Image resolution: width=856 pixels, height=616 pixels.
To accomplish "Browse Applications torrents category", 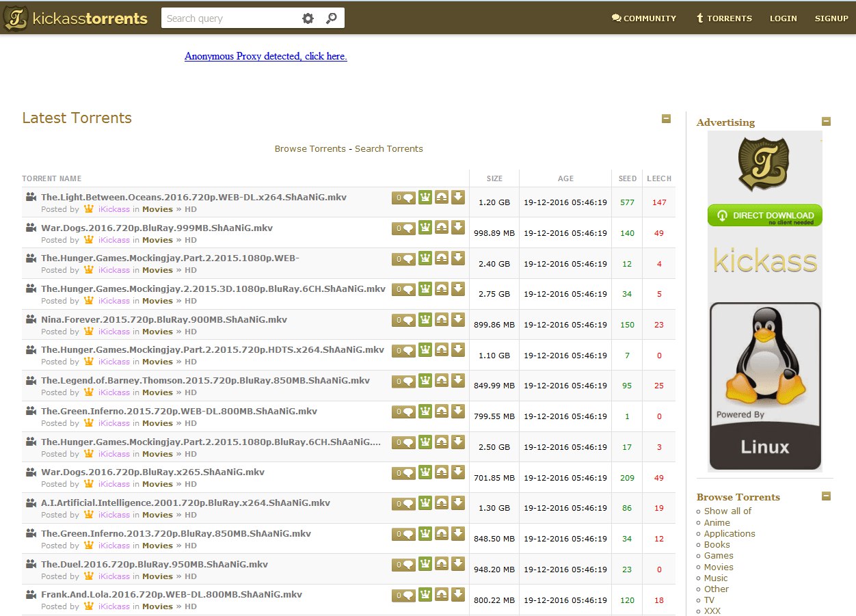I will coord(730,533).
